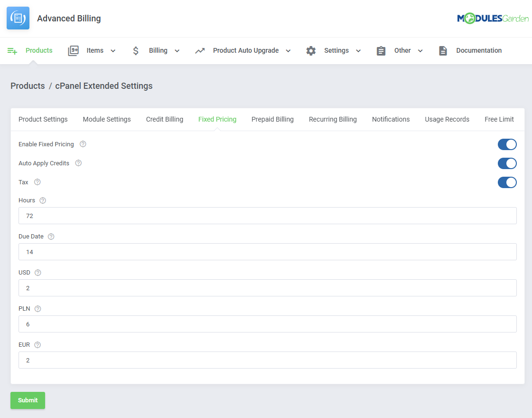Viewport: 532px width, 418px height.
Task: Click the Items 9+ stack icon
Action: coord(73,51)
